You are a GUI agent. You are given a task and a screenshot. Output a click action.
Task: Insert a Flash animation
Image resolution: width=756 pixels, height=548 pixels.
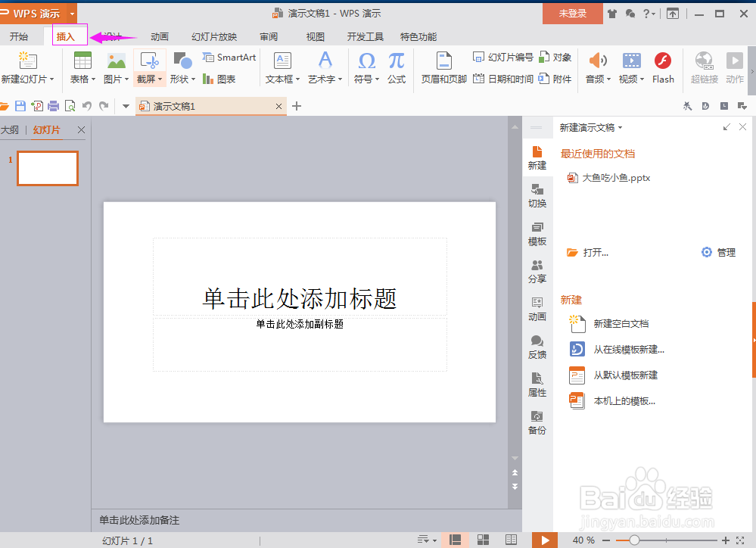click(x=663, y=68)
